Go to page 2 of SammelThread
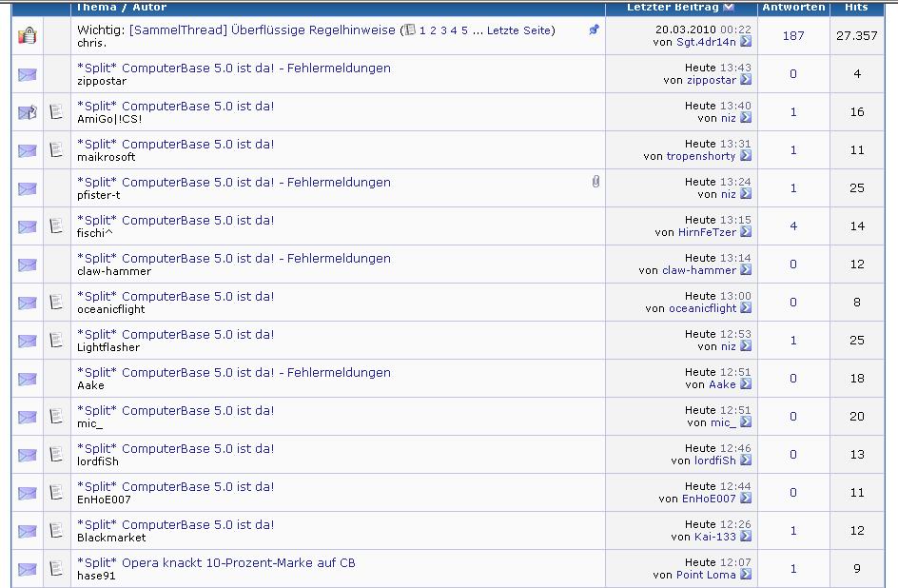The image size is (898, 588). point(433,30)
